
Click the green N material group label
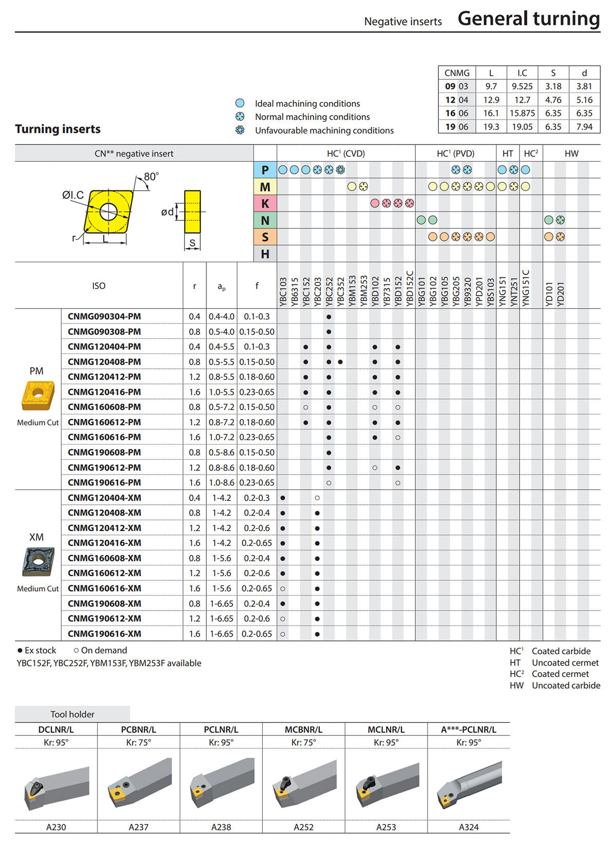tap(265, 220)
